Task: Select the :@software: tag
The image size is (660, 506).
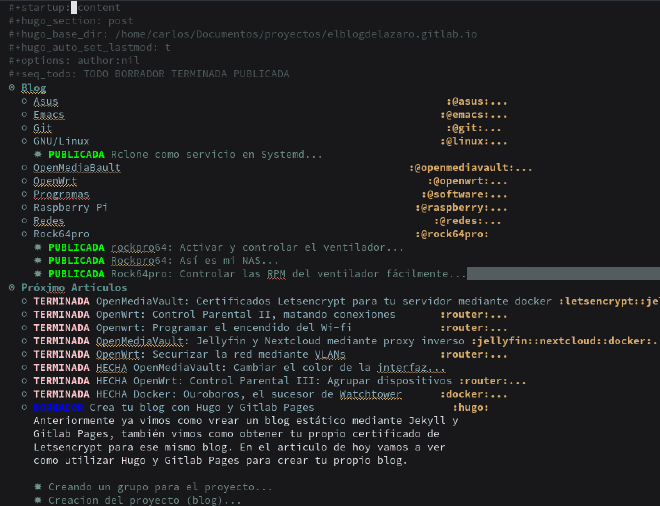Action: [x=455, y=194]
